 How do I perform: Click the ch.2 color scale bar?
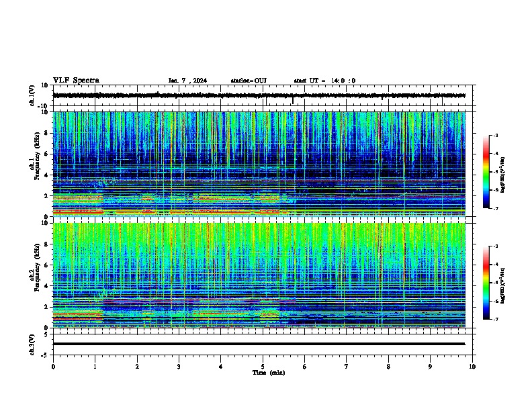click(486, 283)
